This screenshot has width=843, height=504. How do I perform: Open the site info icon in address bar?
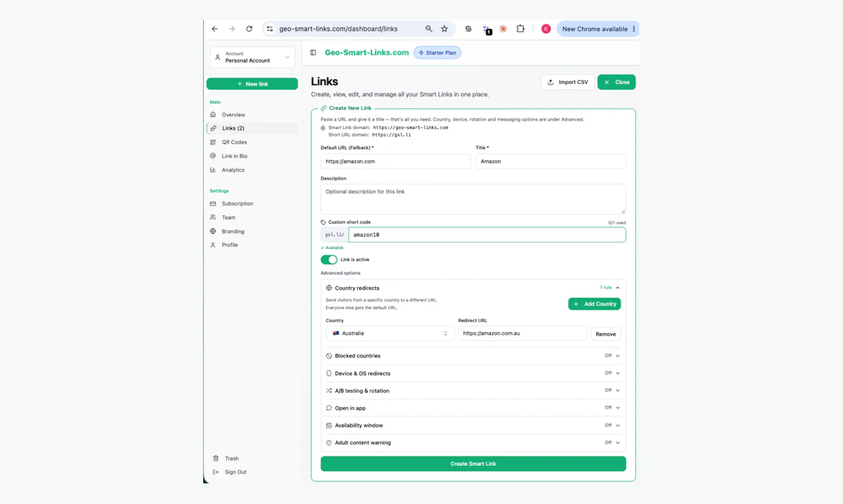[270, 29]
